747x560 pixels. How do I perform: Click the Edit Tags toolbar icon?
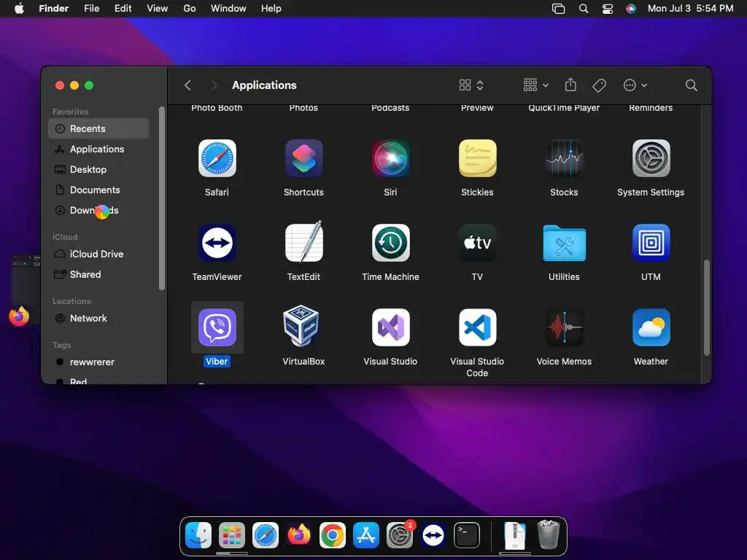[x=599, y=85]
